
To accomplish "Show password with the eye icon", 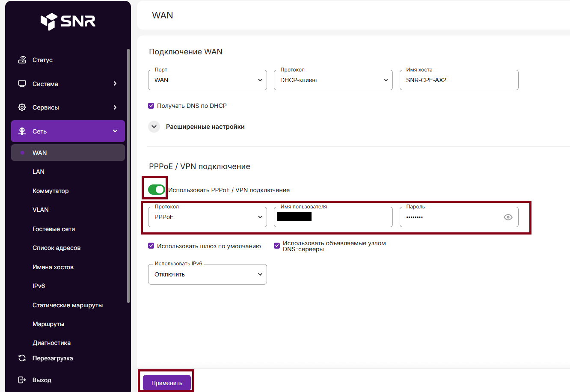I will click(508, 217).
